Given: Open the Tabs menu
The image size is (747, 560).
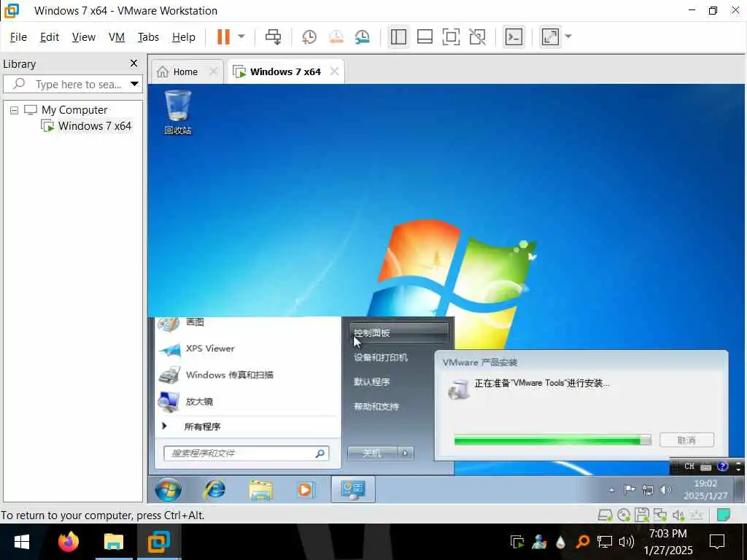Looking at the screenshot, I should pyautogui.click(x=148, y=37).
